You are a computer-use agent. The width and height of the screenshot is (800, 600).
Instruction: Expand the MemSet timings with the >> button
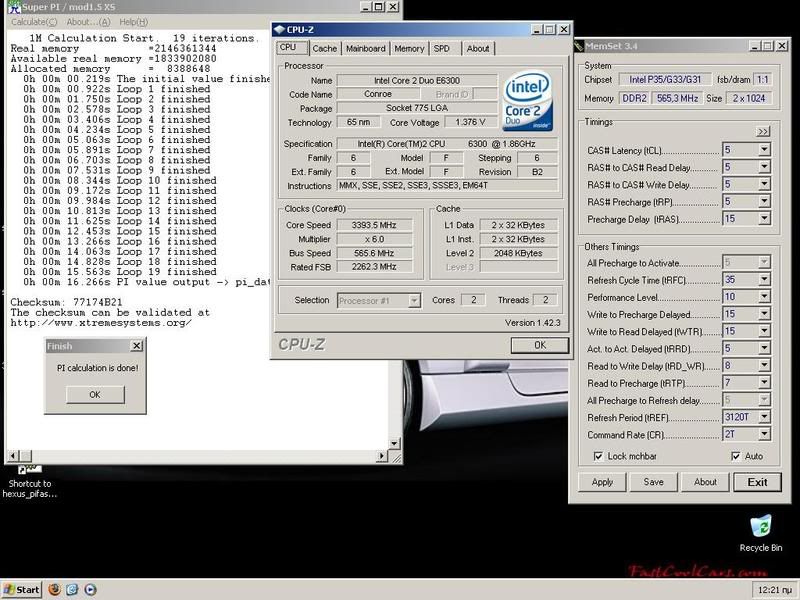pyautogui.click(x=763, y=132)
